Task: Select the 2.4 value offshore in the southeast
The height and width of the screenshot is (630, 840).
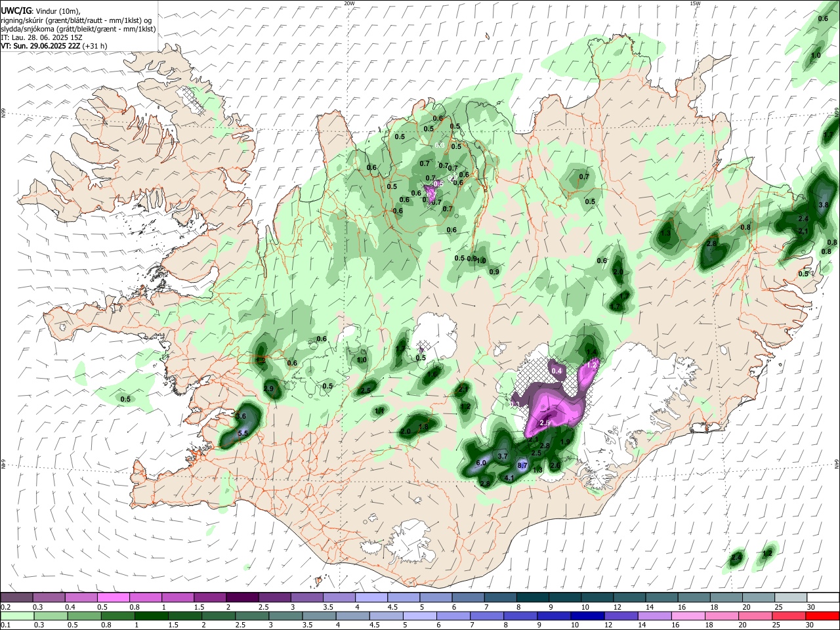Action: pos(736,558)
